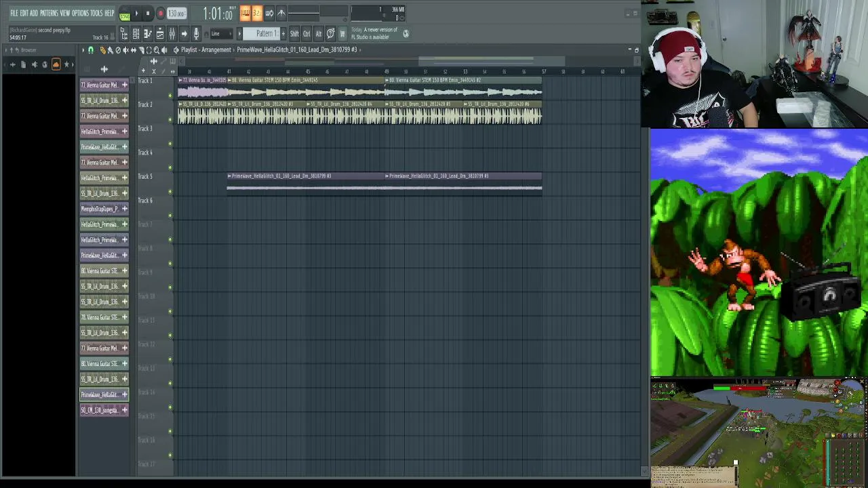Select the star favorites browser tab
Screen dimensions: 868x488
click(x=66, y=64)
